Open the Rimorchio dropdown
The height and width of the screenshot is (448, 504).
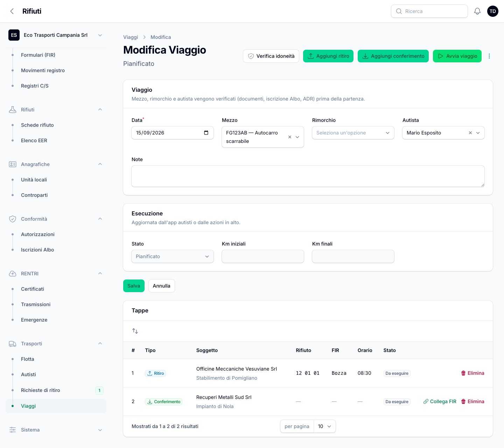coord(353,133)
